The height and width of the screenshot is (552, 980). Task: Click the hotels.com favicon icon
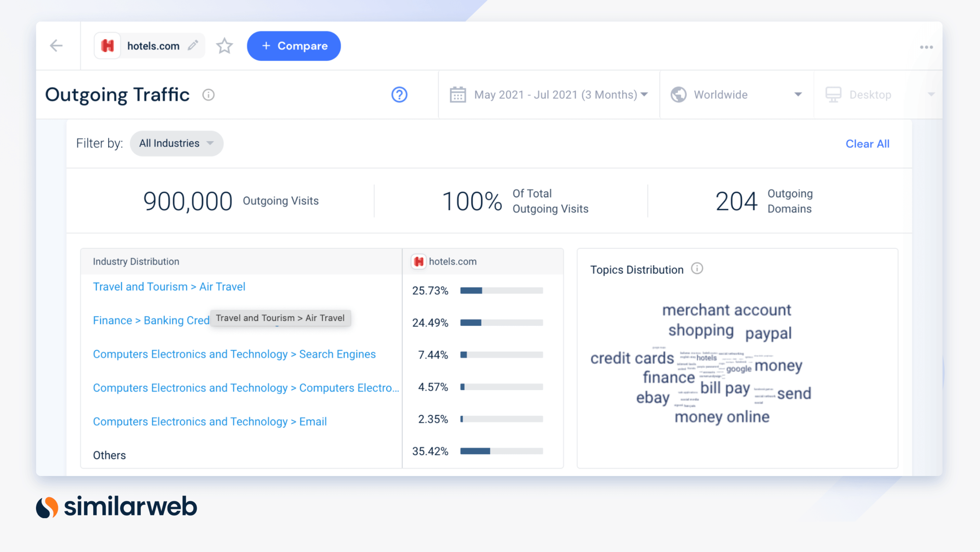point(107,46)
